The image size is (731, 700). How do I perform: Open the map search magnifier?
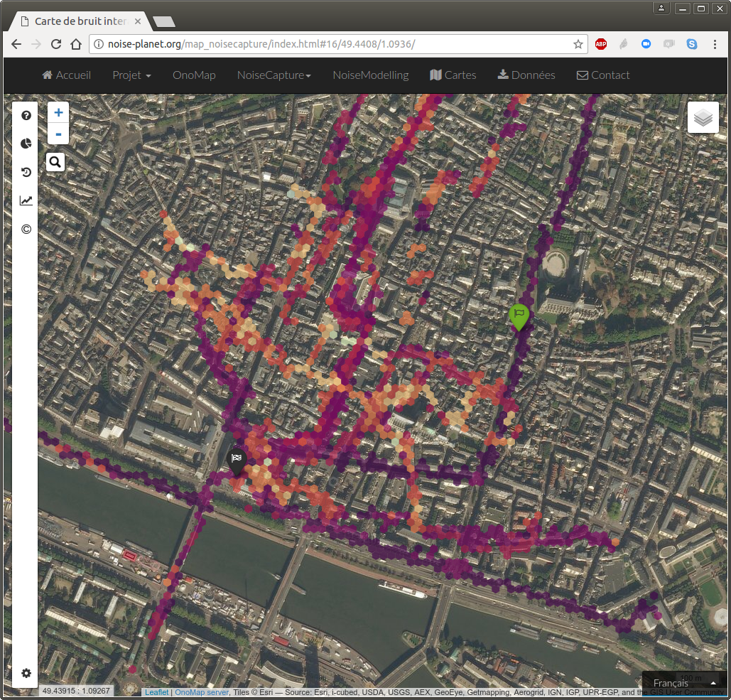coord(55,162)
